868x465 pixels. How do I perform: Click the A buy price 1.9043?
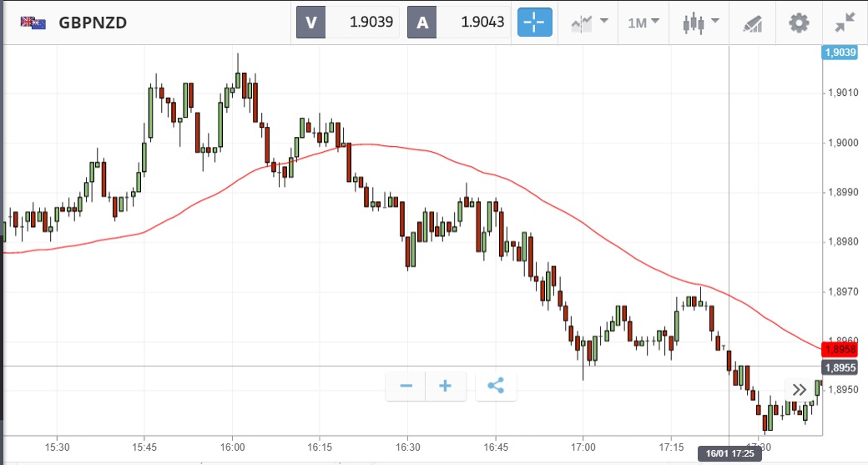click(x=459, y=23)
